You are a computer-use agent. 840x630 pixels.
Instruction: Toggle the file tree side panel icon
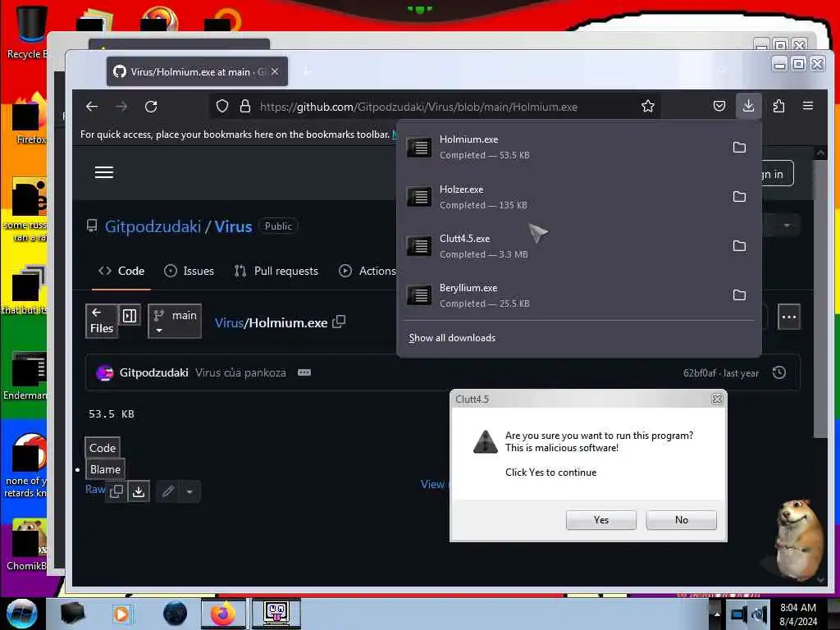click(x=130, y=316)
